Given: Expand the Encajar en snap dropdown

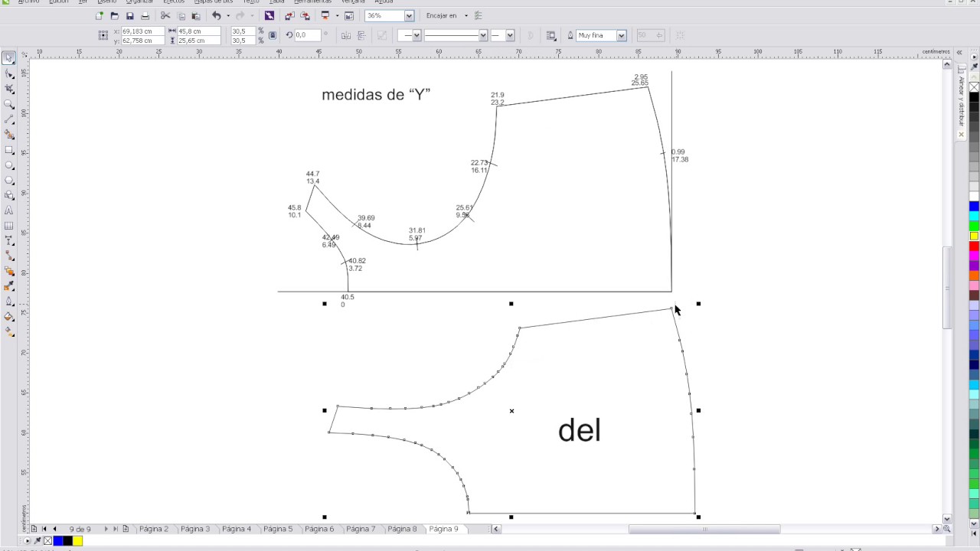Looking at the screenshot, I should 465,16.
